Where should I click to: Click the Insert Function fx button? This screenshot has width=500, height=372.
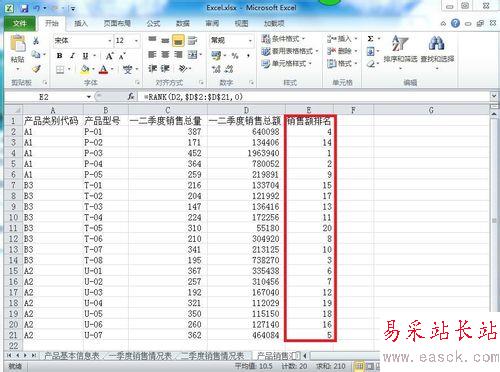[x=131, y=97]
